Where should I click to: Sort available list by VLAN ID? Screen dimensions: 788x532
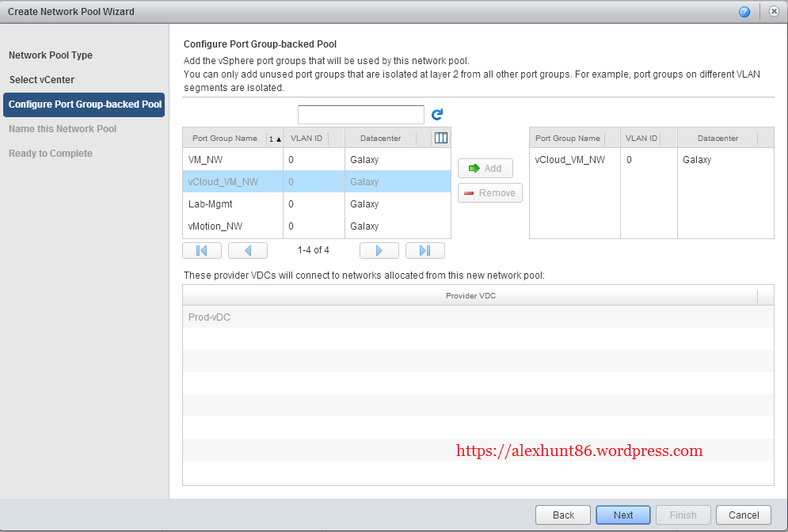(x=306, y=139)
